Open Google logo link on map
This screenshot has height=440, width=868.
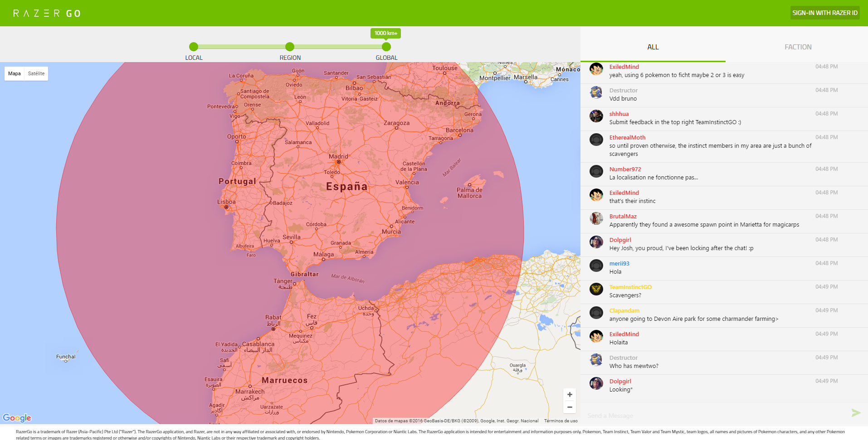click(17, 418)
